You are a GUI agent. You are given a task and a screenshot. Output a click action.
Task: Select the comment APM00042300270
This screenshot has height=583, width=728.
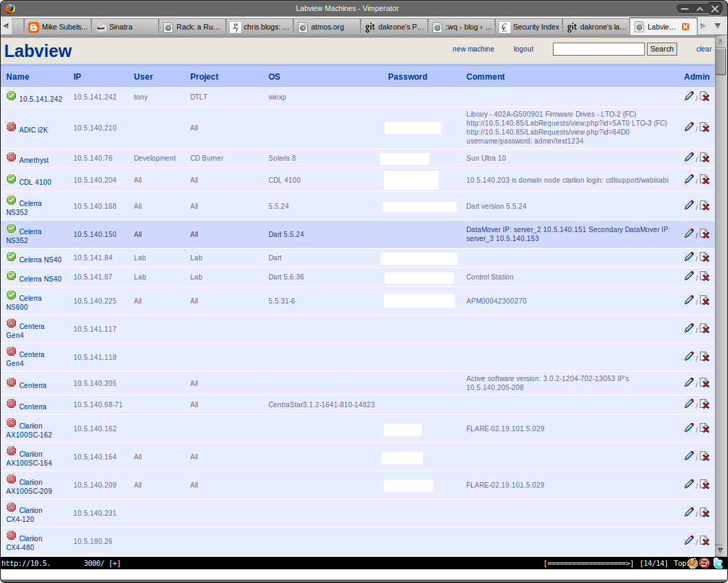pyautogui.click(x=497, y=301)
